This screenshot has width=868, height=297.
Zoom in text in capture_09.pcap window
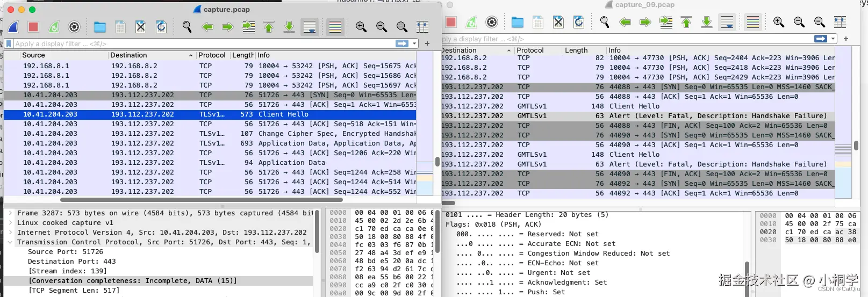pyautogui.click(x=779, y=22)
